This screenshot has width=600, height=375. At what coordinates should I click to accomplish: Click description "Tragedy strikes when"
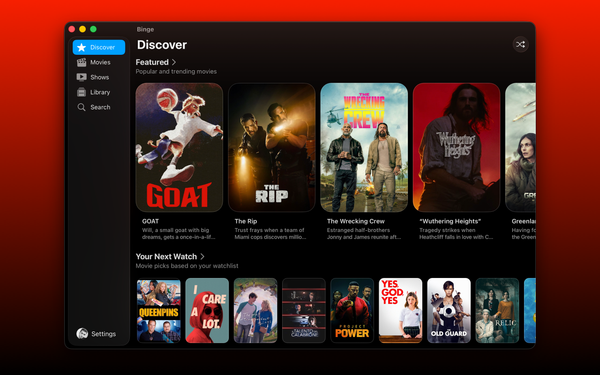coord(456,233)
